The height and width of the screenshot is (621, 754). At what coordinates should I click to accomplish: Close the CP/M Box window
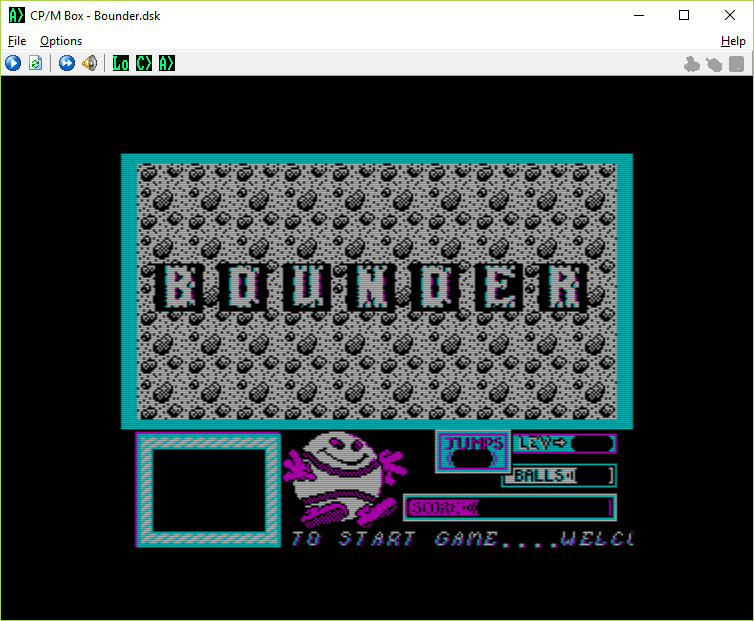(729, 15)
